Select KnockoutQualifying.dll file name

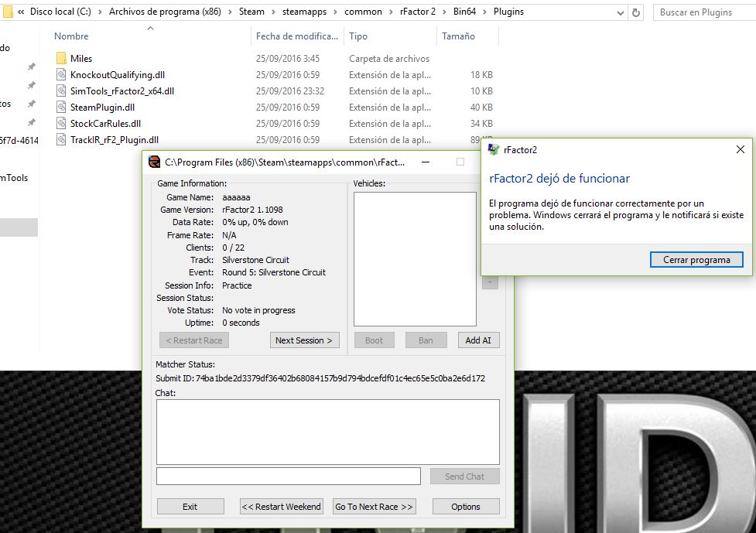pos(118,75)
